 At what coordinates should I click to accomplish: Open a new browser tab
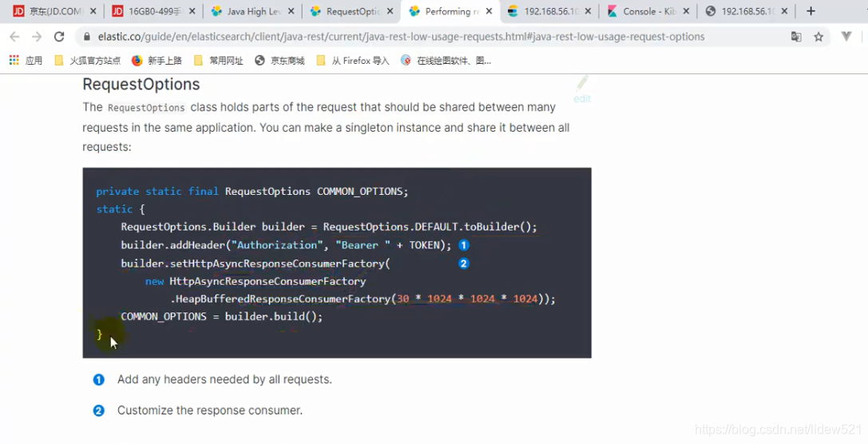coord(811,11)
